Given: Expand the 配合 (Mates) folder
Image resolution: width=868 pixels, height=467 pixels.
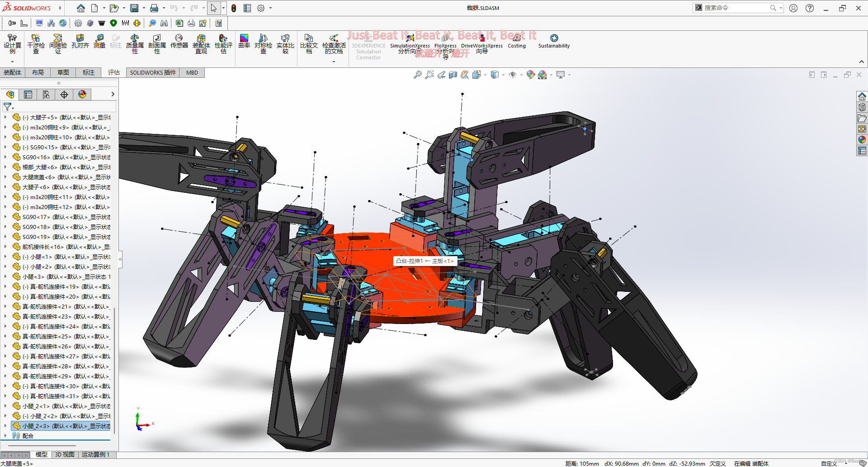Looking at the screenshot, I should (x=5, y=436).
